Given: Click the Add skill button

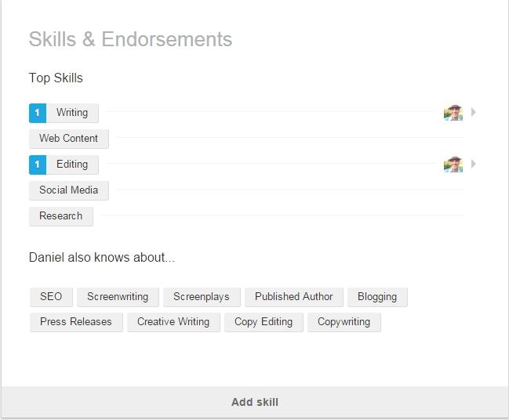Looking at the screenshot, I should click(255, 402).
